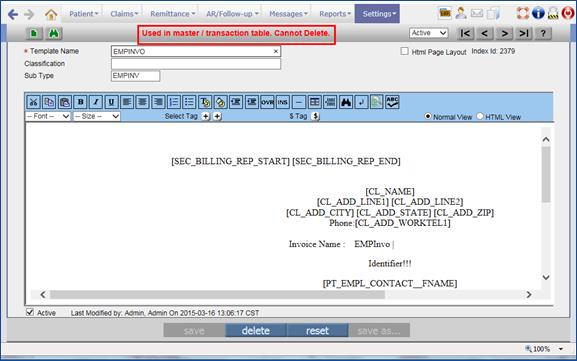Open the Patient menu
This screenshot has height=361, width=577.
[x=84, y=14]
